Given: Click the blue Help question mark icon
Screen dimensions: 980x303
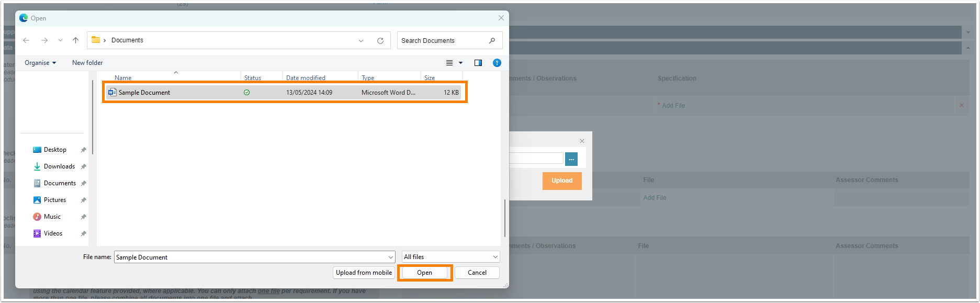Looking at the screenshot, I should [x=497, y=63].
